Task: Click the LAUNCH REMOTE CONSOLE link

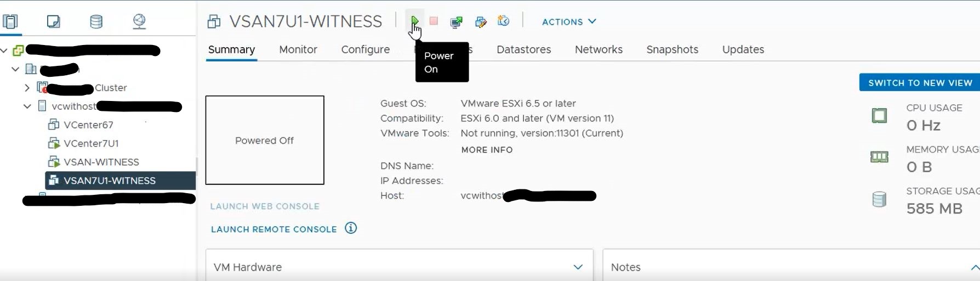Action: (x=274, y=229)
